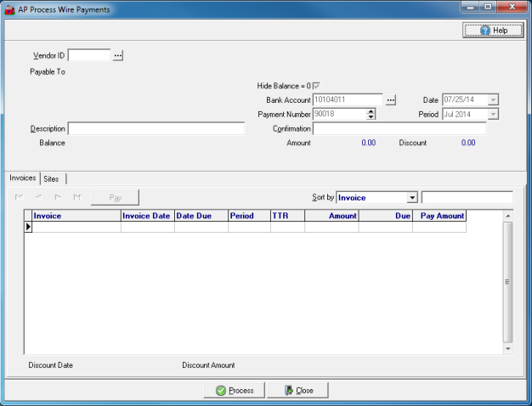Go to last invoice record arrow
This screenshot has height=406, width=532.
click(77, 197)
